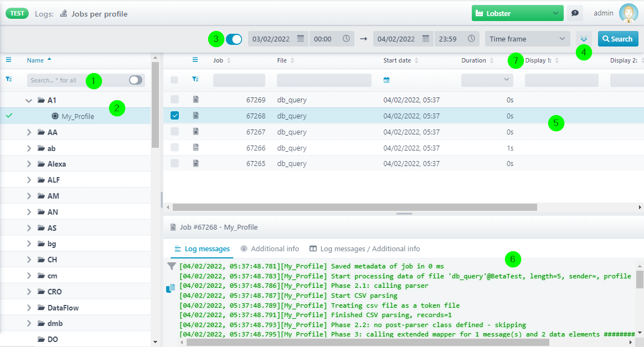Click the jobs table filter icon
This screenshot has height=347, width=644.
195,79
